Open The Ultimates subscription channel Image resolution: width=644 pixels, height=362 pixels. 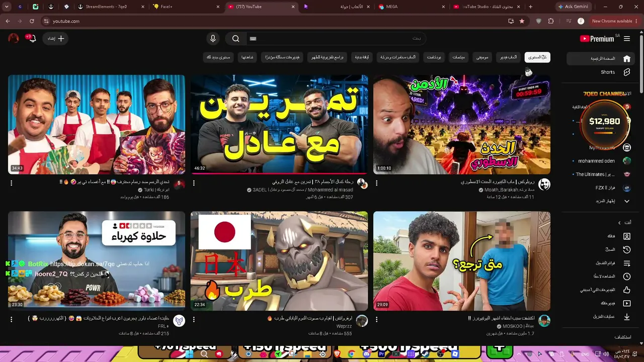tap(601, 174)
